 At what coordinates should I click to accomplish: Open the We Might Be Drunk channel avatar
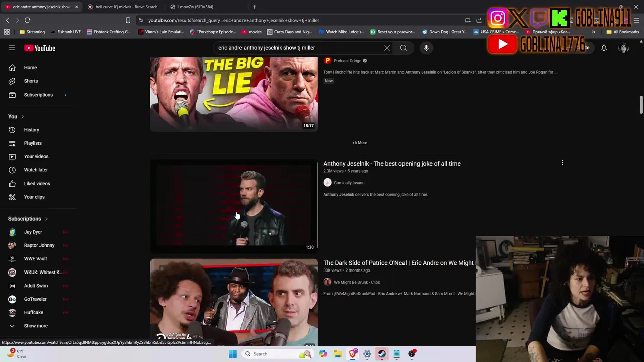(x=327, y=282)
